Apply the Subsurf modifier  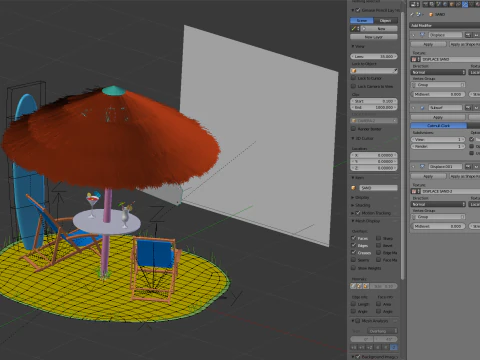click(x=438, y=117)
